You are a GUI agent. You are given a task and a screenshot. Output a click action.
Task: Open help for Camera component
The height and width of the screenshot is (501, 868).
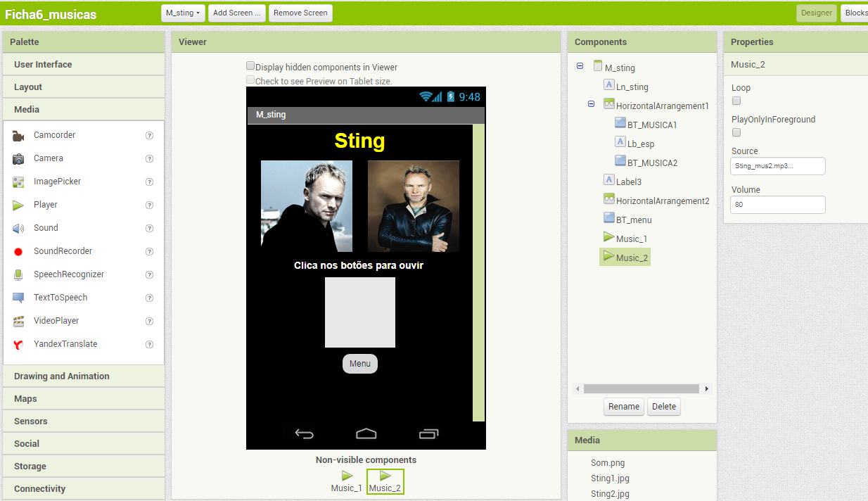tap(149, 158)
